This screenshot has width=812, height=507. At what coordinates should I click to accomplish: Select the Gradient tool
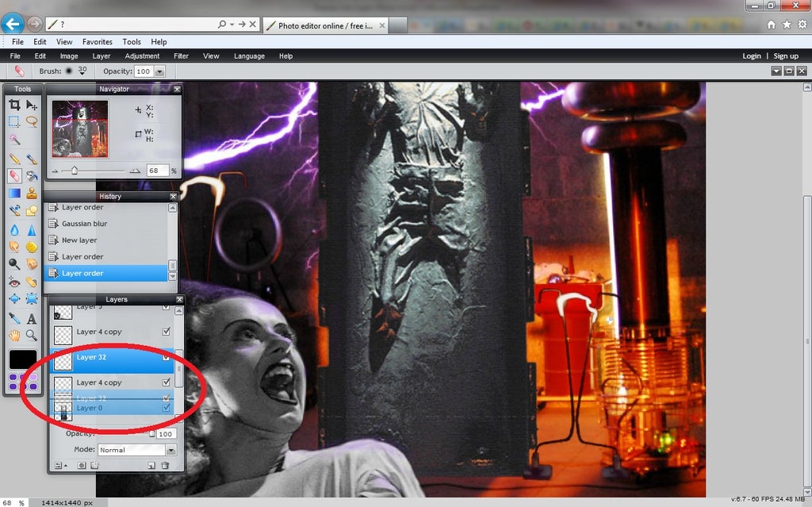click(14, 194)
